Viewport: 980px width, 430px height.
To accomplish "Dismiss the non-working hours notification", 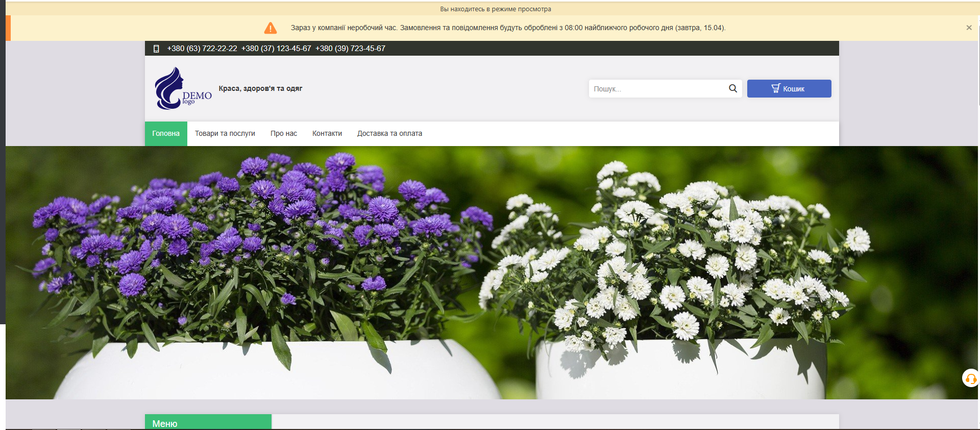I will [x=969, y=28].
